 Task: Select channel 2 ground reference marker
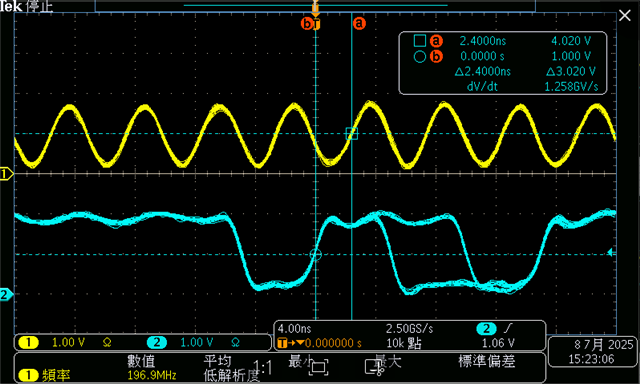click(6, 294)
